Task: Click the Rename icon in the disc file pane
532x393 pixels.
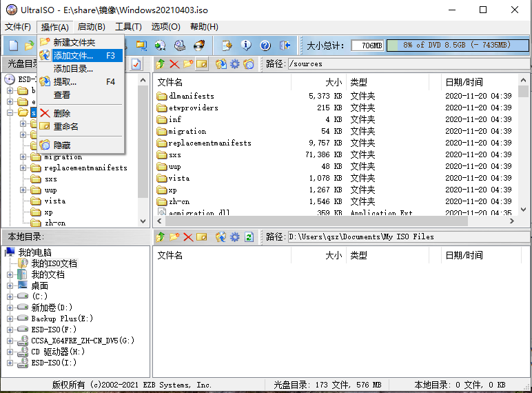Action: pos(202,64)
